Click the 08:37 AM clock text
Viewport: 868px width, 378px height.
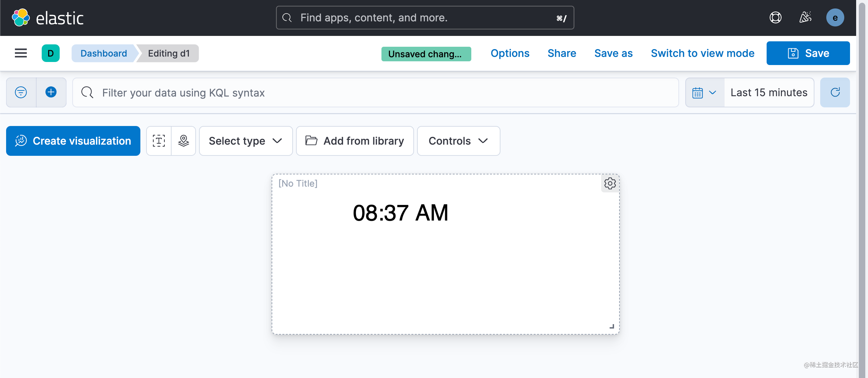point(400,213)
